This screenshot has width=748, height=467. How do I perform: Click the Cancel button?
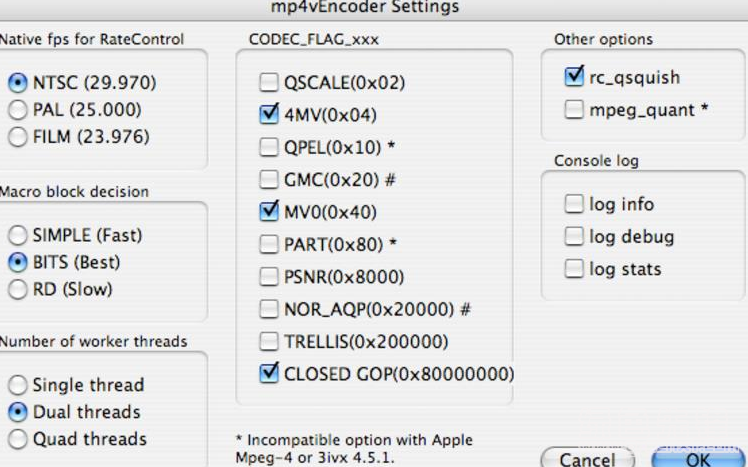(587, 458)
